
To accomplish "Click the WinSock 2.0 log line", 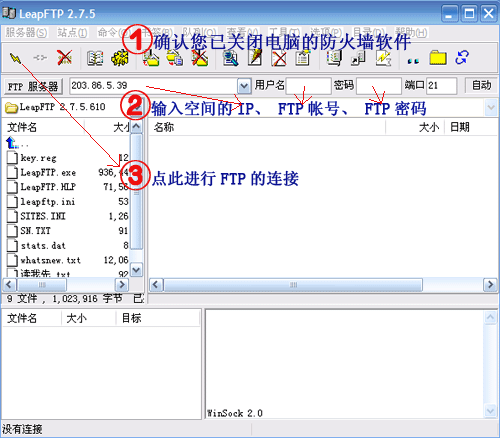I will 235,413.
